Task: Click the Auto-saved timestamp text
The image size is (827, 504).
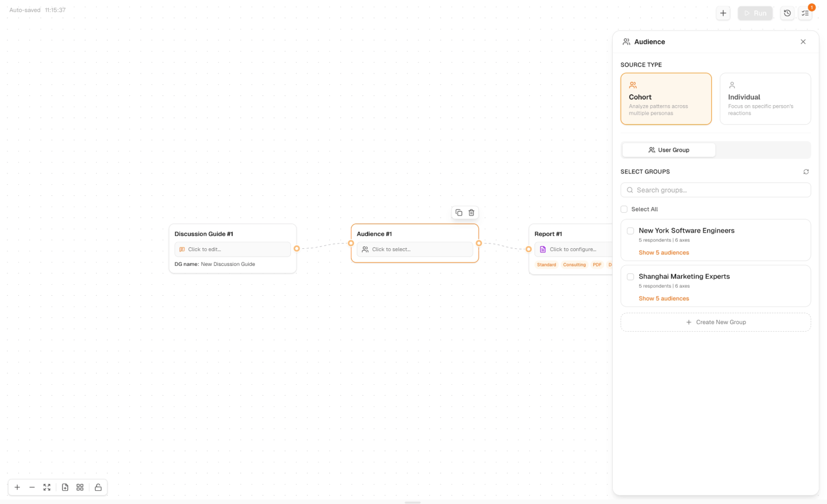Action: (37, 10)
